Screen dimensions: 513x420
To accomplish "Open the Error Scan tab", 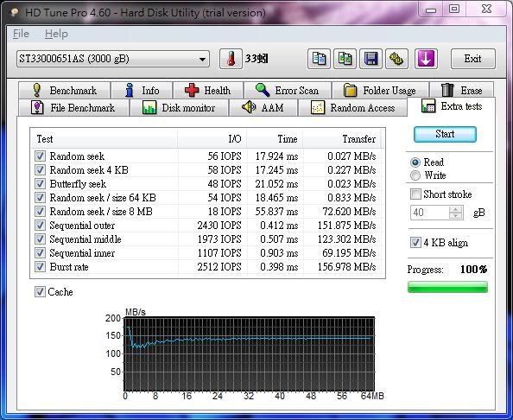I will [x=288, y=90].
